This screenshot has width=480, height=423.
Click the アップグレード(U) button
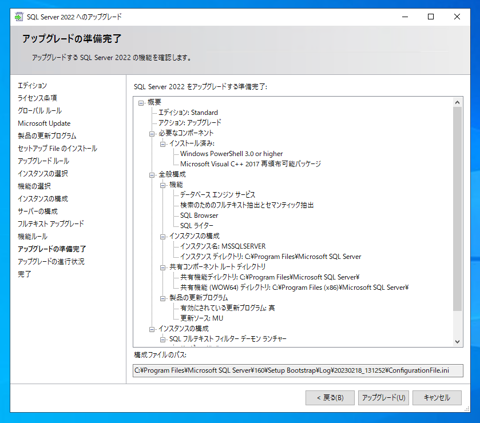(x=383, y=398)
